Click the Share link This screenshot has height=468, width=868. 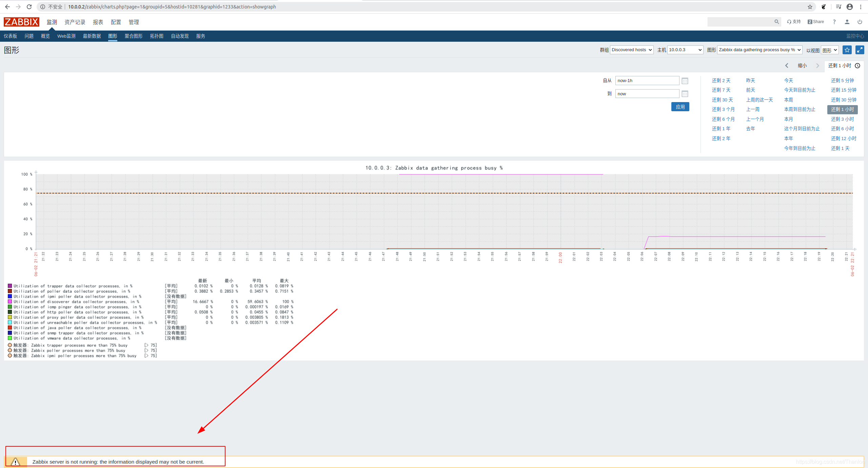[x=816, y=22]
